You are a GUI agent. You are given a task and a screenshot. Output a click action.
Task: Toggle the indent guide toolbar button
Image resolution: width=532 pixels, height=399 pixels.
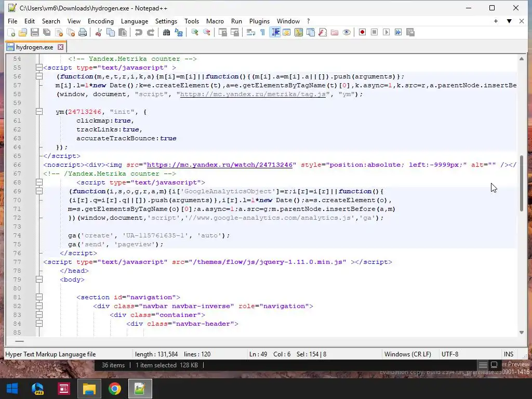click(275, 32)
